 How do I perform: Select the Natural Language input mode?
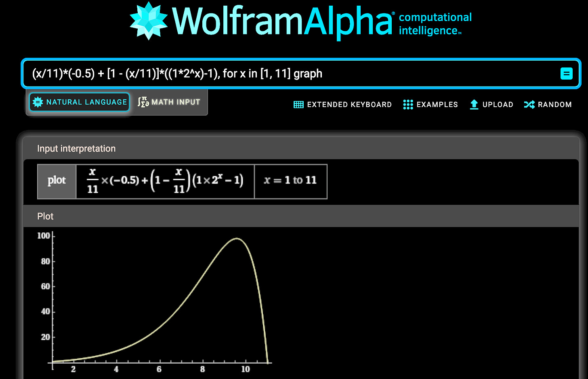(79, 102)
